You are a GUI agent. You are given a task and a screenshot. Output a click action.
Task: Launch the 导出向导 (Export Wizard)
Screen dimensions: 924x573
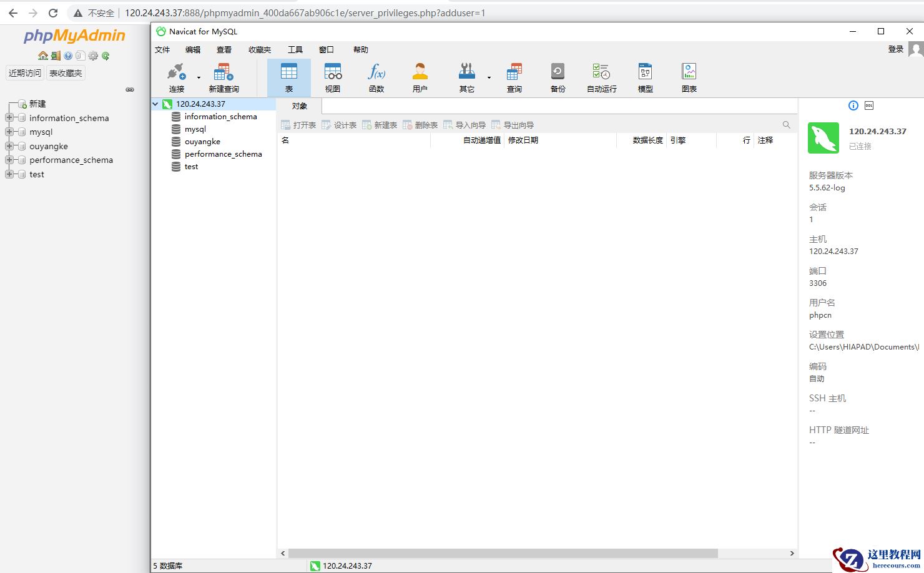513,125
